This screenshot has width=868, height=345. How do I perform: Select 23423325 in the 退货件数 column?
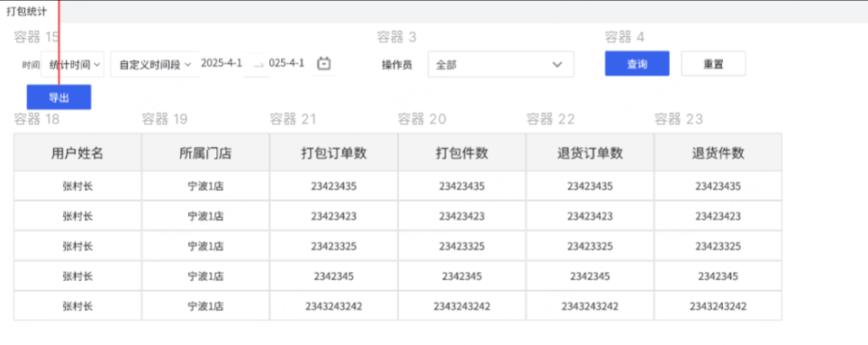pos(718,246)
